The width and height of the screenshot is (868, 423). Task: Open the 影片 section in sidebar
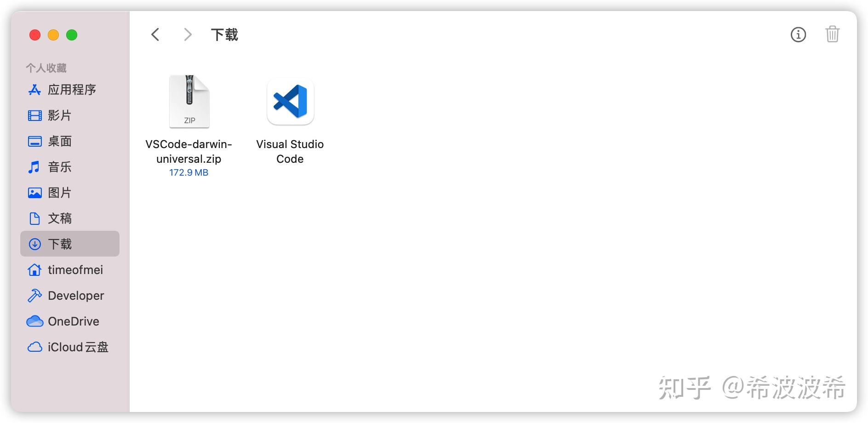click(59, 115)
